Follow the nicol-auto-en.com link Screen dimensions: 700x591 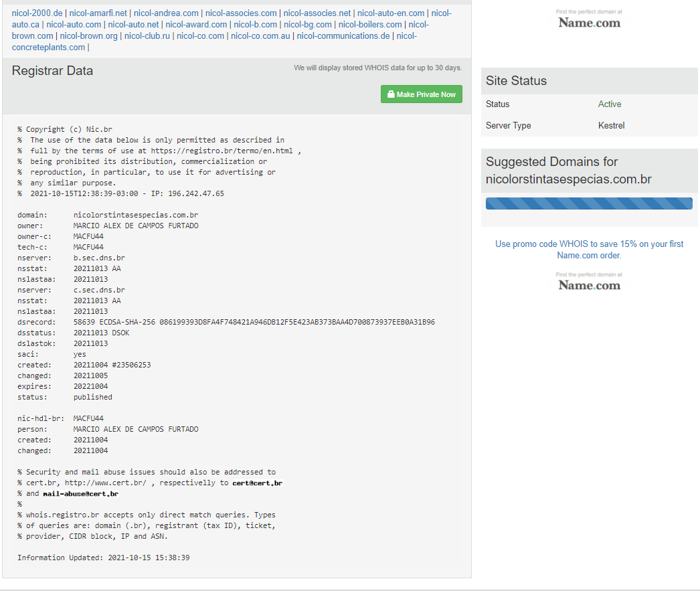391,13
